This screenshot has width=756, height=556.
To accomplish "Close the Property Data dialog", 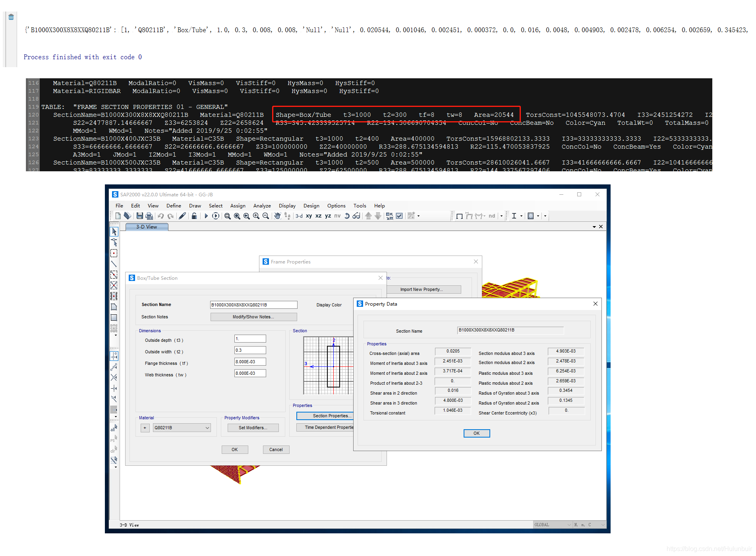I will click(596, 304).
